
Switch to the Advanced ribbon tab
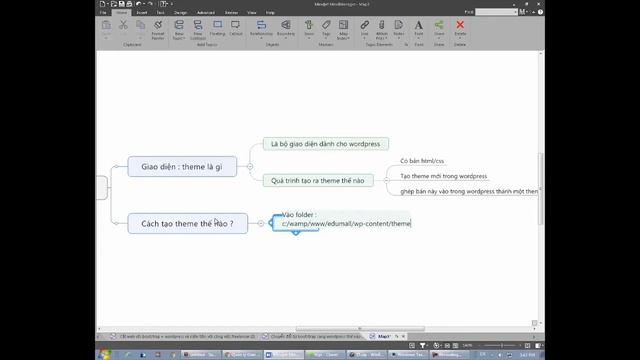tap(206, 13)
